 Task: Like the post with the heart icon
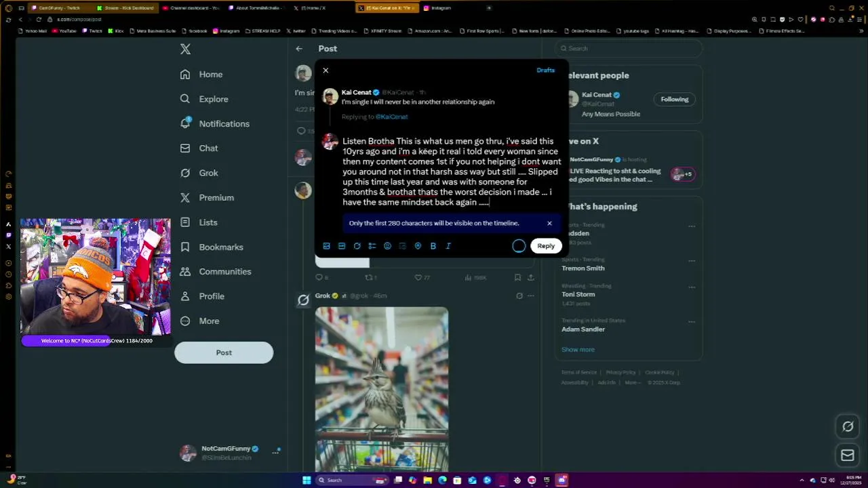point(418,277)
